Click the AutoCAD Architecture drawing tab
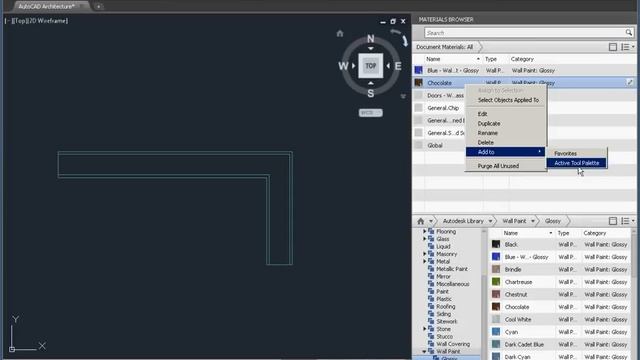Screen dimensions: 640x360 pos(49,6)
